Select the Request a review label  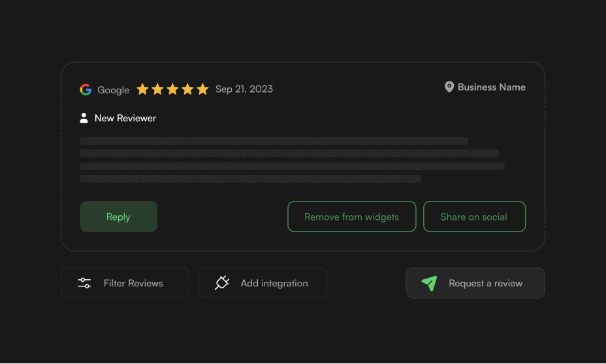pos(485,283)
